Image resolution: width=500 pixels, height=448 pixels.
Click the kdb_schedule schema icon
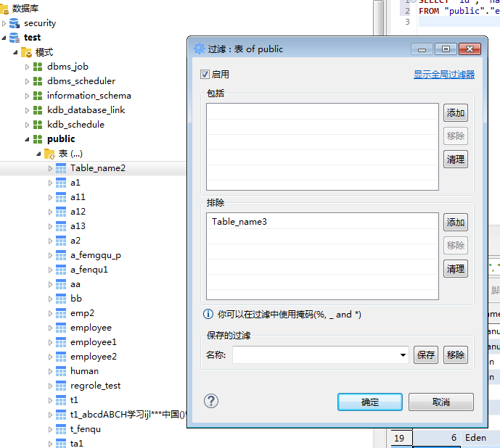tap(38, 125)
